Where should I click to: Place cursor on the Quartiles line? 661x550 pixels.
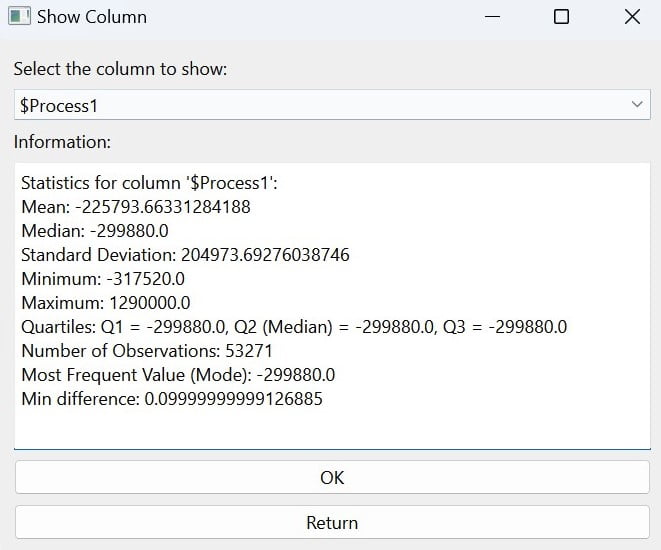point(294,327)
